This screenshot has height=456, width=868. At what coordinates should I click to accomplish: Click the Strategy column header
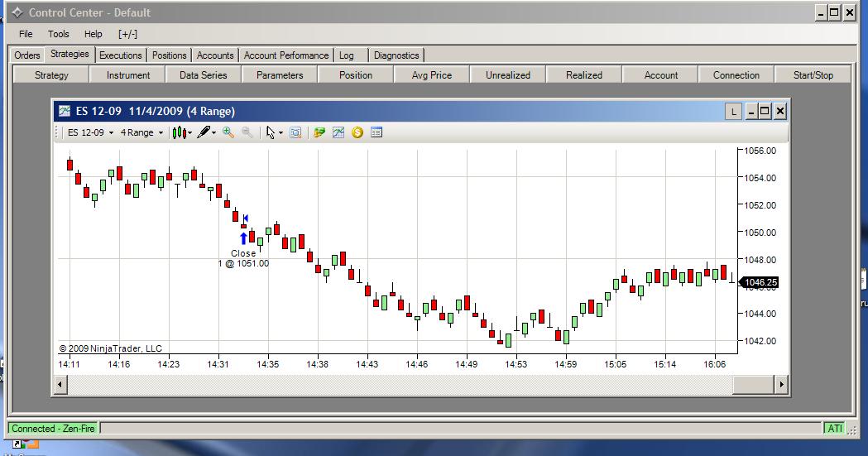[51, 74]
